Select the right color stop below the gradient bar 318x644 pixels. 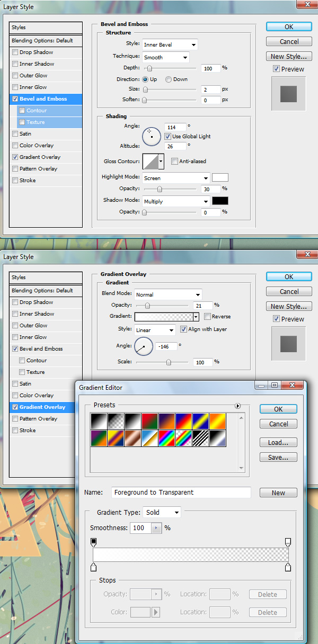point(288,567)
